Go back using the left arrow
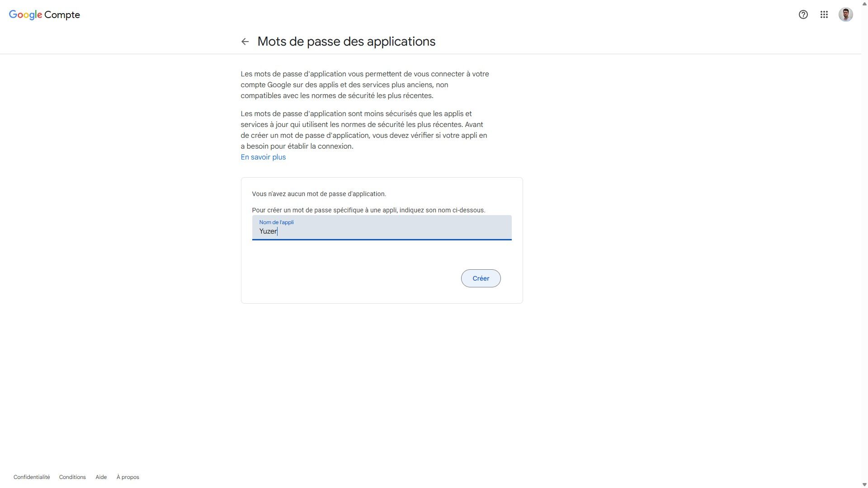Image resolution: width=868 pixels, height=488 pixels. click(x=245, y=42)
